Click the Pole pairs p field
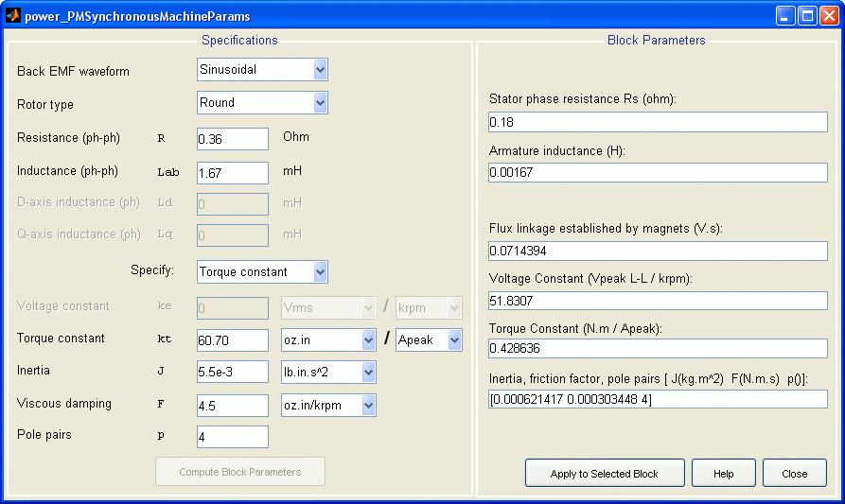 (233, 437)
